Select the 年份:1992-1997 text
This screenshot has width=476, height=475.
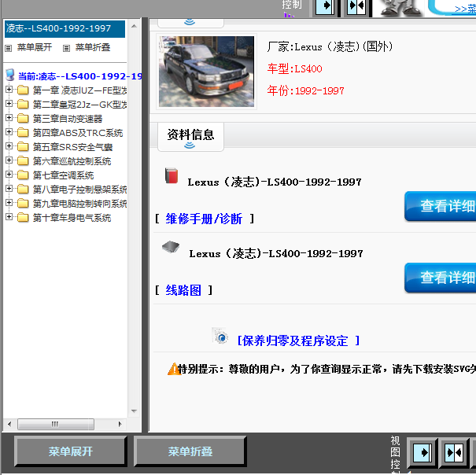click(306, 90)
